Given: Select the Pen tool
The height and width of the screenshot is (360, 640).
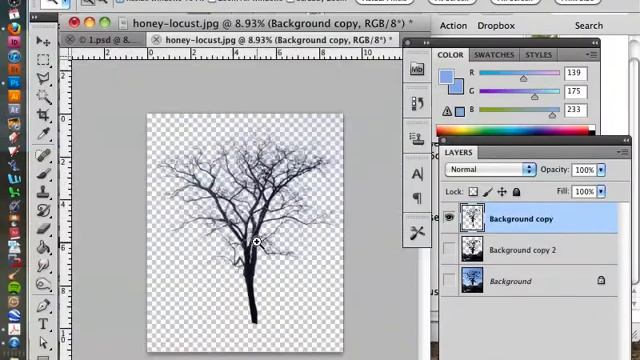Looking at the screenshot, I should tap(43, 306).
